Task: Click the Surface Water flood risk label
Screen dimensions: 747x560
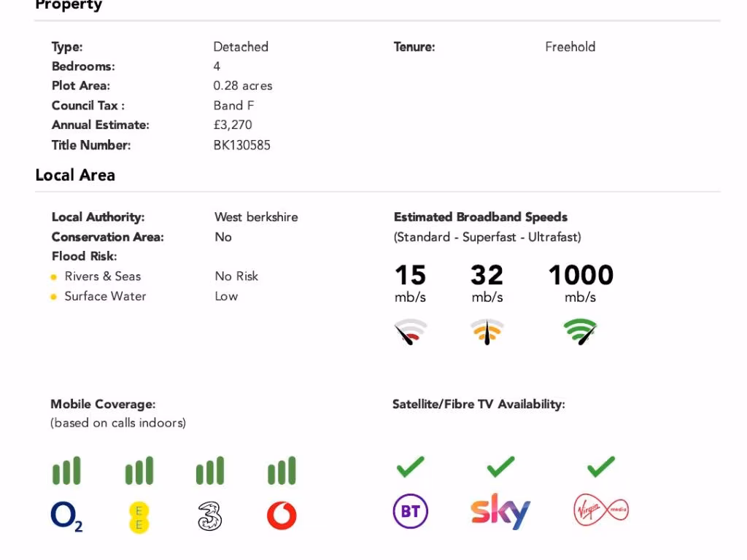Action: click(105, 296)
